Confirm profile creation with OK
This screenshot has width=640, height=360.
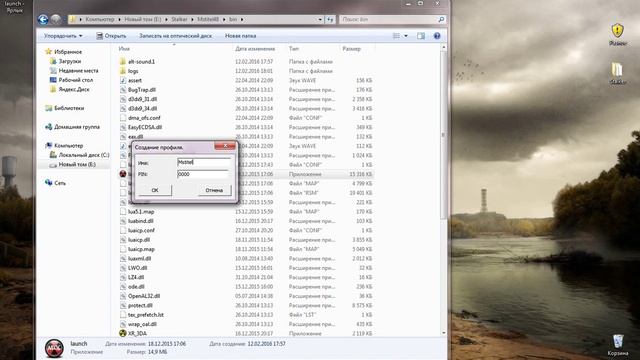155,190
